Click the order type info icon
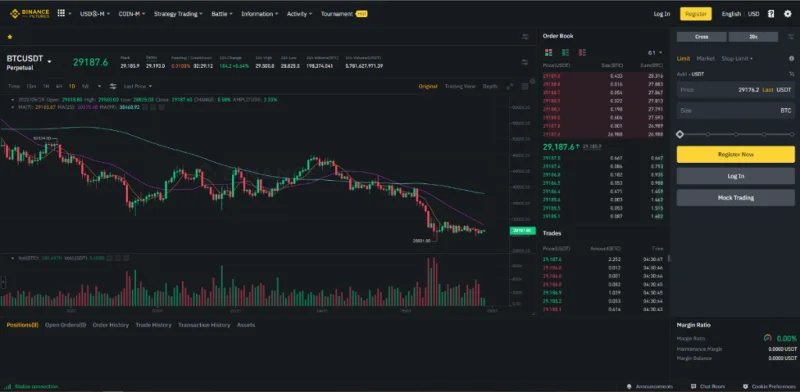This screenshot has height=392, width=800. click(791, 59)
